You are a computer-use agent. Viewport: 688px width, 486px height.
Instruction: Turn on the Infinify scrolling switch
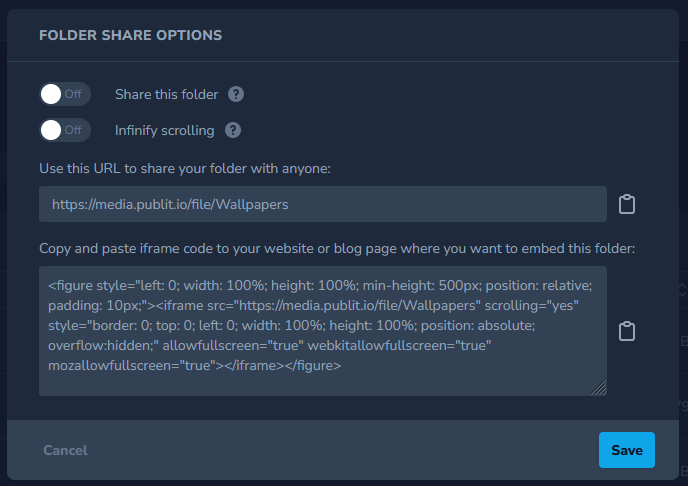pyautogui.click(x=65, y=130)
